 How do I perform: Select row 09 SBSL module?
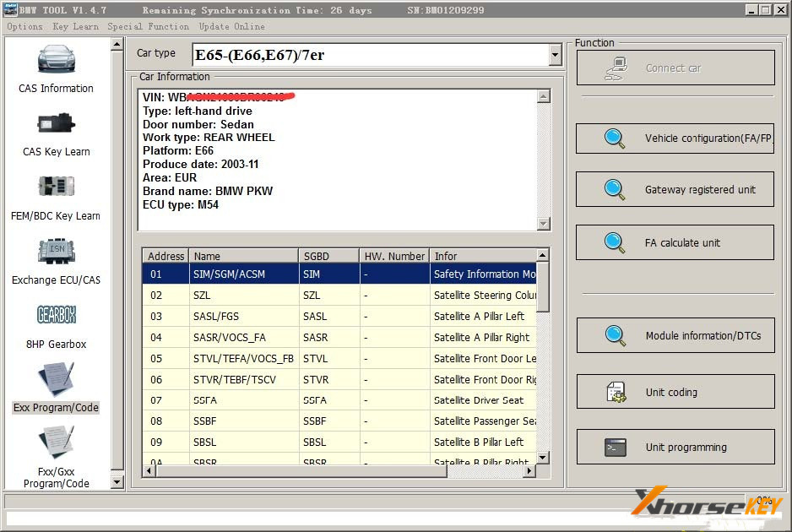[339, 442]
